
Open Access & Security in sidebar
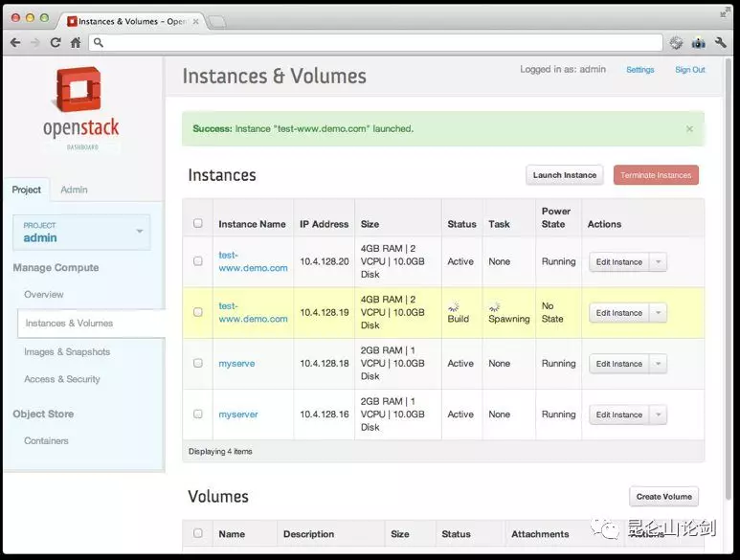62,379
